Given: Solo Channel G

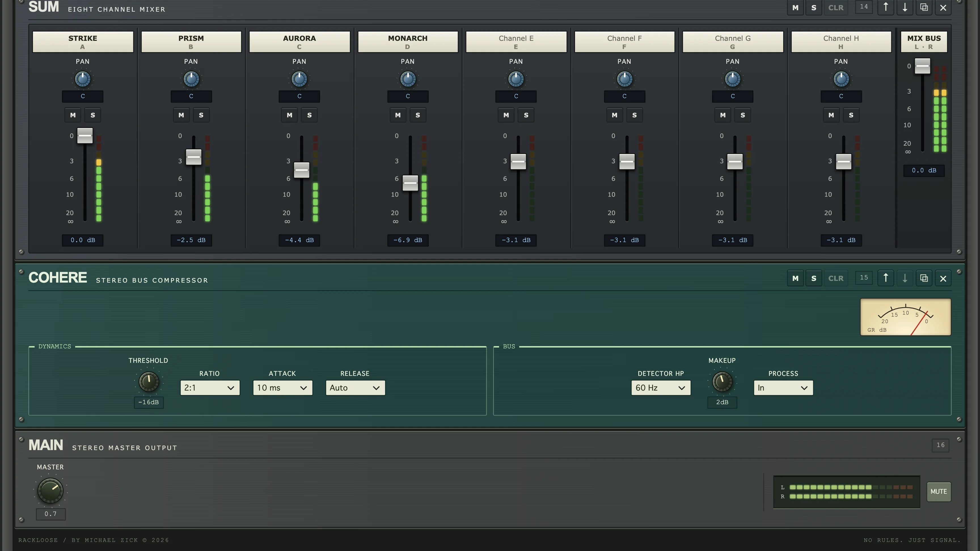Looking at the screenshot, I should pos(743,115).
